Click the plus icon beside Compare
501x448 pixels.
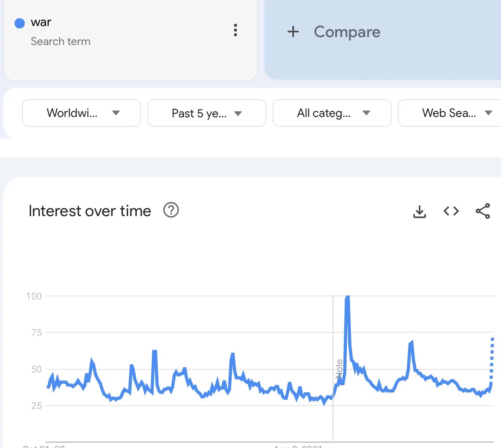(x=293, y=32)
